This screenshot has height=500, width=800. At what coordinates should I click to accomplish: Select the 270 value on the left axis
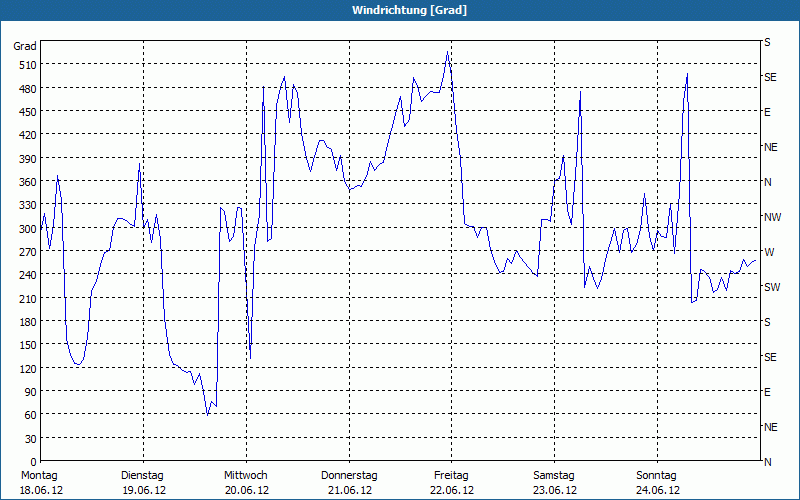28,252
